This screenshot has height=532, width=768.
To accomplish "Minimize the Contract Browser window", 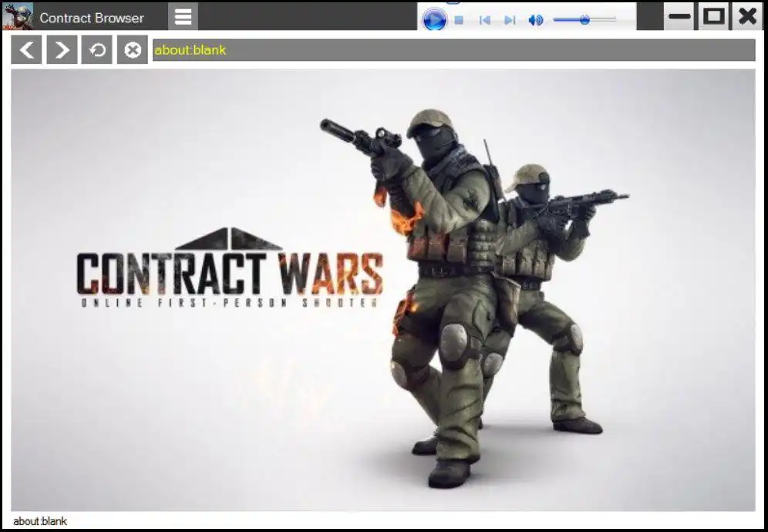I will [679, 17].
